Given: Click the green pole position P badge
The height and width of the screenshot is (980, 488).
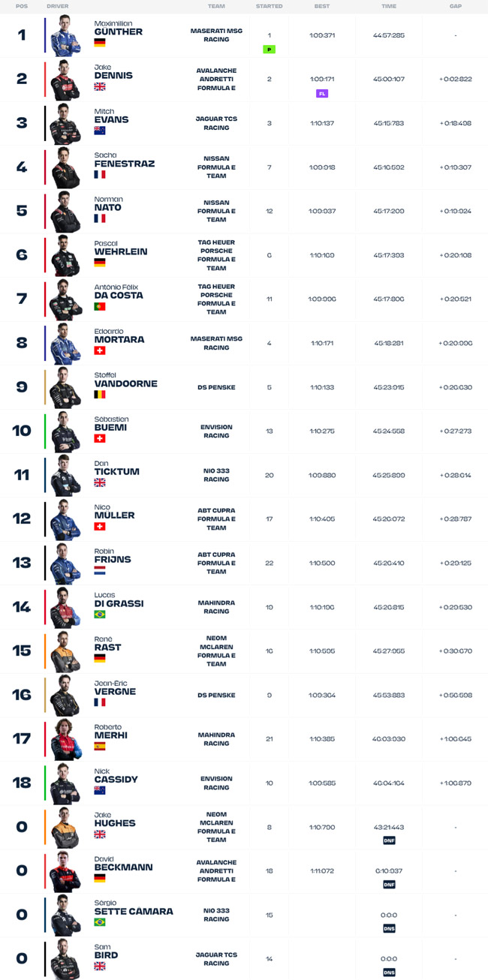Looking at the screenshot, I should [x=269, y=50].
